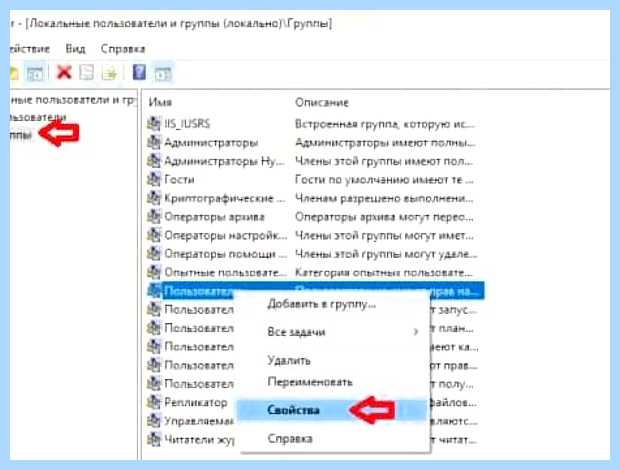Sort list by the Описание column header
This screenshot has width=620, height=470.
[x=322, y=102]
